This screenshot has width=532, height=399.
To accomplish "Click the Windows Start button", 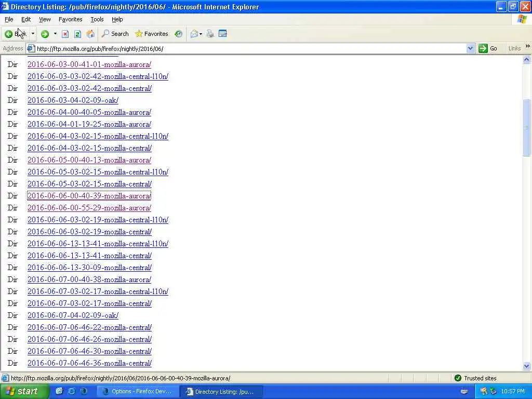I will (24, 392).
